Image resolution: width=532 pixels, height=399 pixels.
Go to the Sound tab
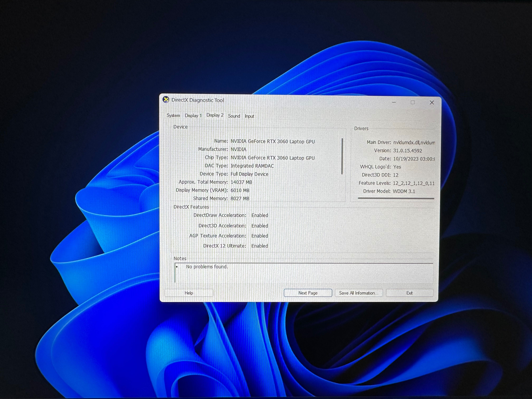(234, 116)
